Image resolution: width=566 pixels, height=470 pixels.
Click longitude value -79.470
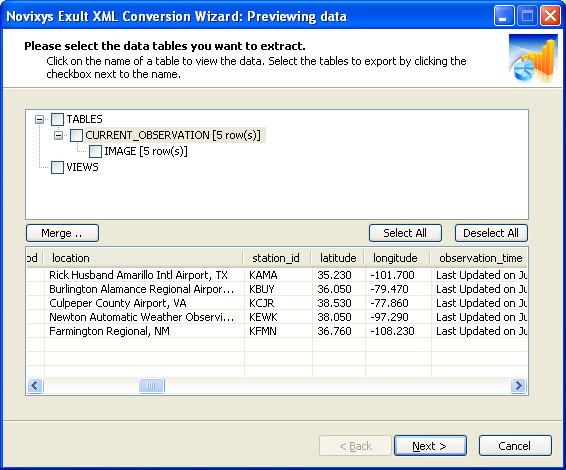point(398,289)
